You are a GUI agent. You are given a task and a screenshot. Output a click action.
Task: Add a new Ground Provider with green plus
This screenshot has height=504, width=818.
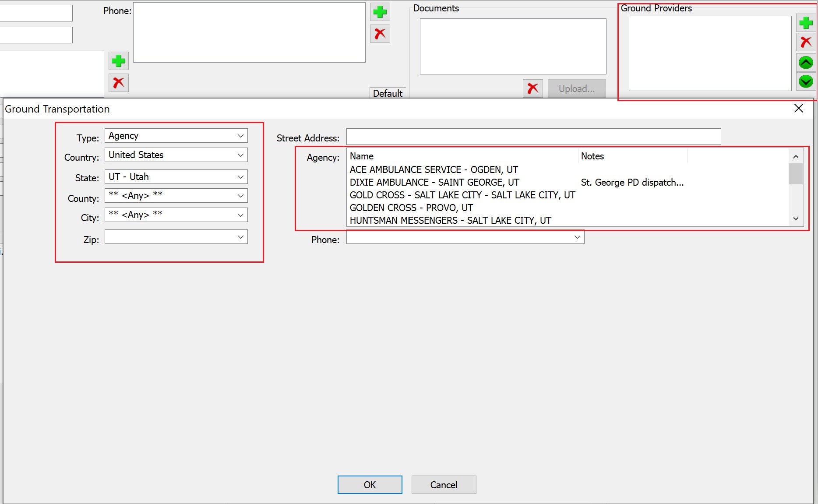805,23
